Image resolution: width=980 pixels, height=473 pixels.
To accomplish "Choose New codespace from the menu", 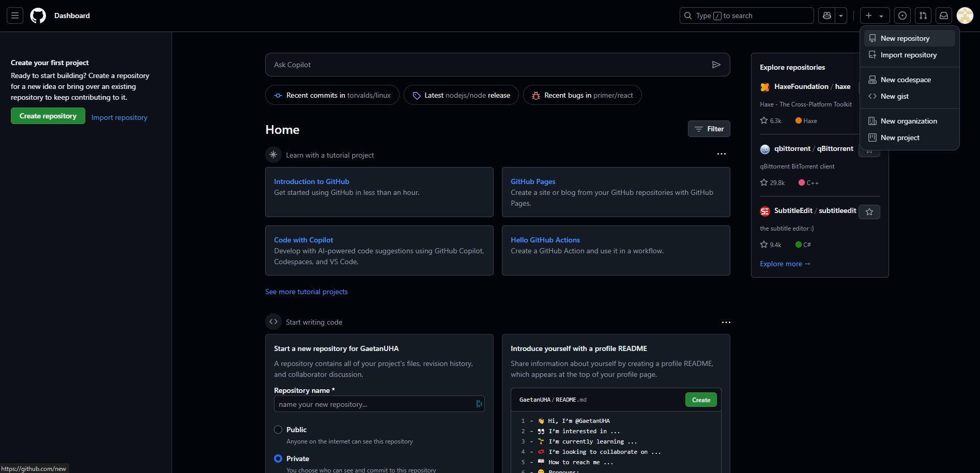I will coord(905,80).
